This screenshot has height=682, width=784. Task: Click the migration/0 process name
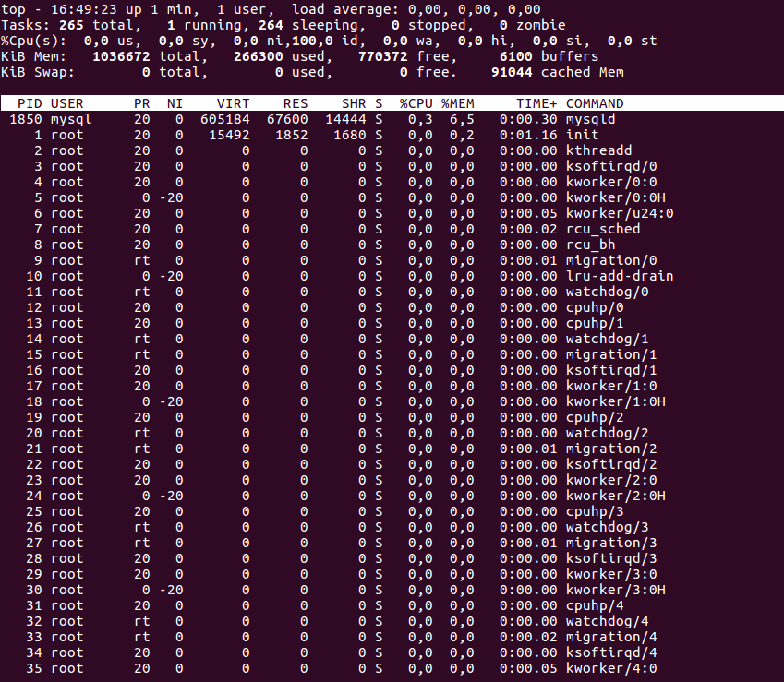(611, 260)
